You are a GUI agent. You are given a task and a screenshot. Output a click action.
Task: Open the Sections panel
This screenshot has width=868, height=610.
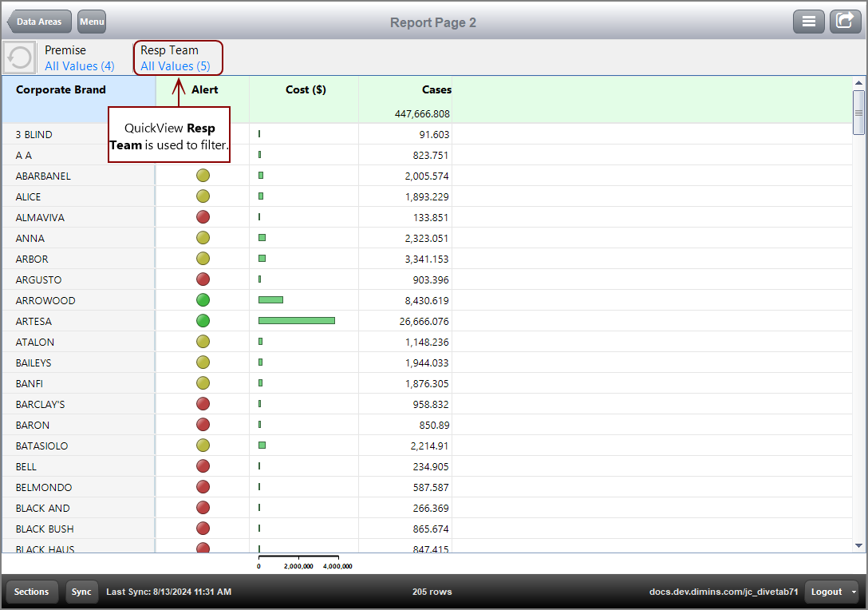(31, 592)
